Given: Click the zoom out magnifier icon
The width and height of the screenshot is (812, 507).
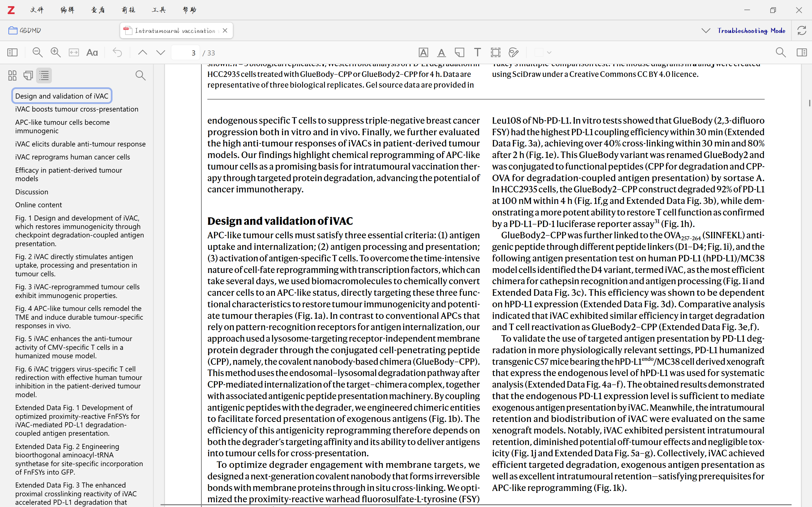Looking at the screenshot, I should [x=37, y=53].
